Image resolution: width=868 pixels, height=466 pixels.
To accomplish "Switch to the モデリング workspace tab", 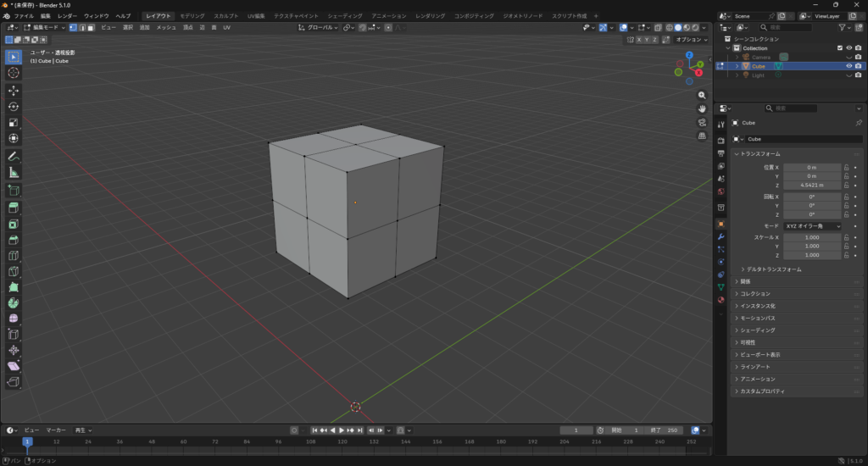I will 192,16.
